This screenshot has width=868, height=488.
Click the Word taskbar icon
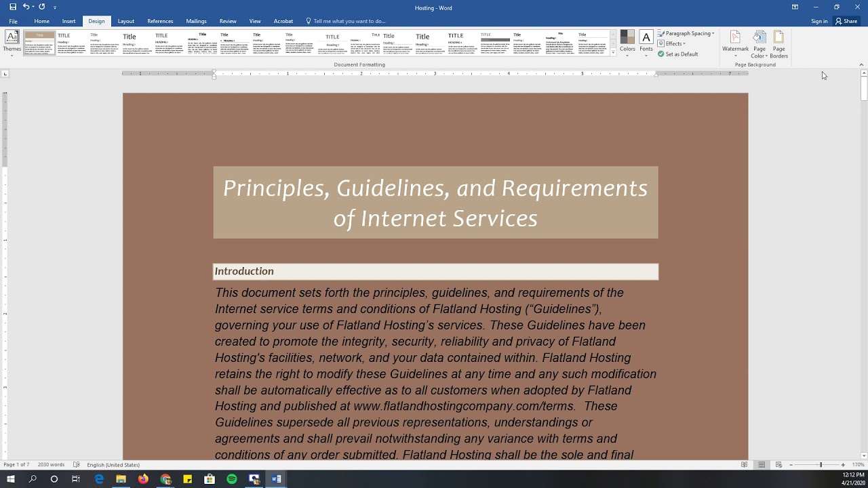276,479
